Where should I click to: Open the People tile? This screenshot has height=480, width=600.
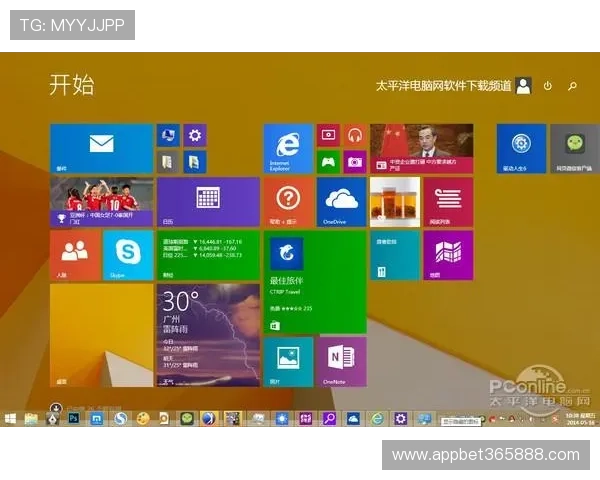75,255
